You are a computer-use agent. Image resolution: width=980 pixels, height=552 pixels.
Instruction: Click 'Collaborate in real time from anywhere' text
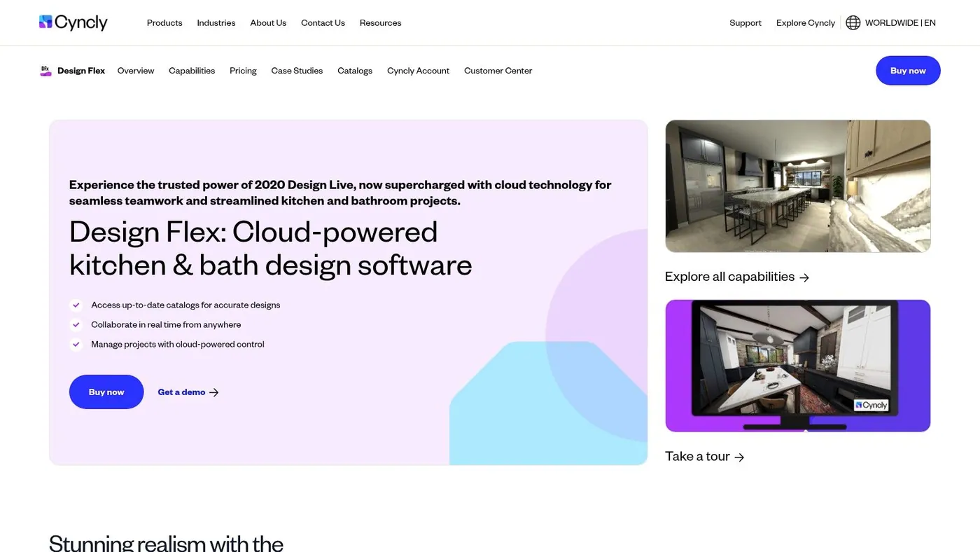click(166, 325)
